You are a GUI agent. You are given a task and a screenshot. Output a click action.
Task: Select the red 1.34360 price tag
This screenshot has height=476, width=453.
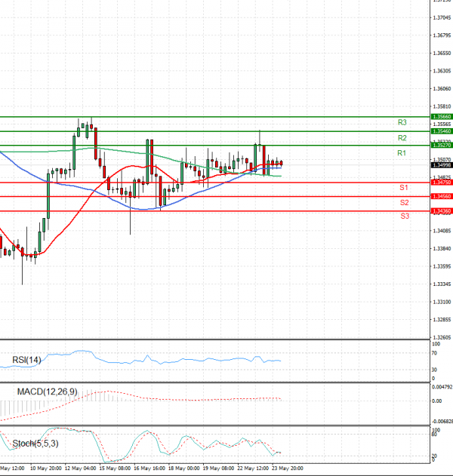(442, 210)
